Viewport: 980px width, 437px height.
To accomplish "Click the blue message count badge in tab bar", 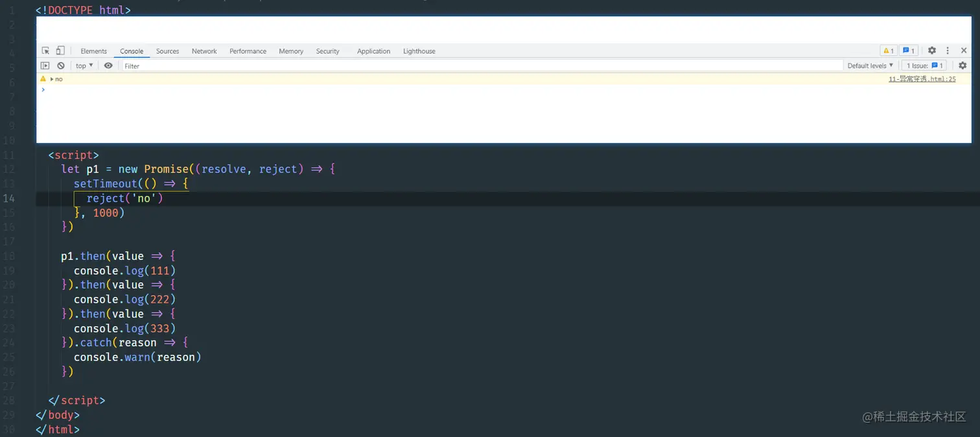I will click(909, 51).
